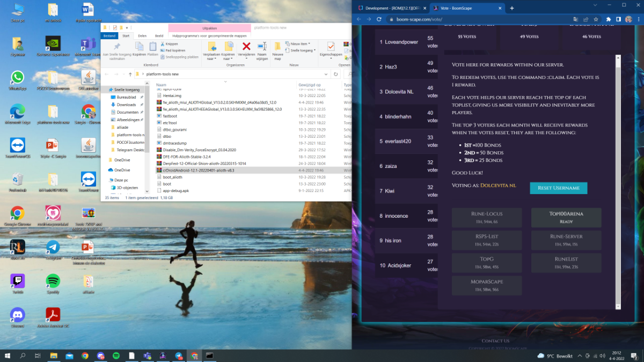Click the Rune-Locus vote button
The height and width of the screenshot is (362, 644).
click(x=487, y=217)
